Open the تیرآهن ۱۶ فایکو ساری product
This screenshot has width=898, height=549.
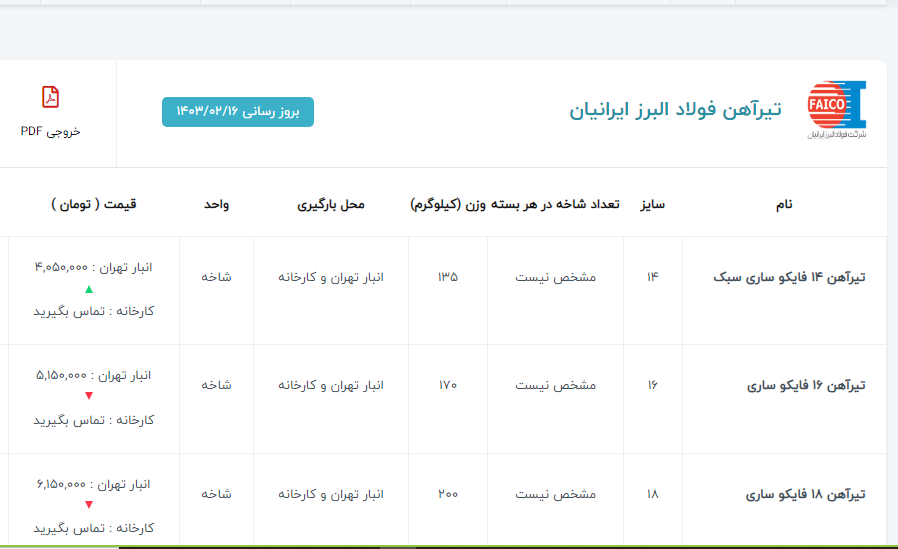tap(806, 385)
